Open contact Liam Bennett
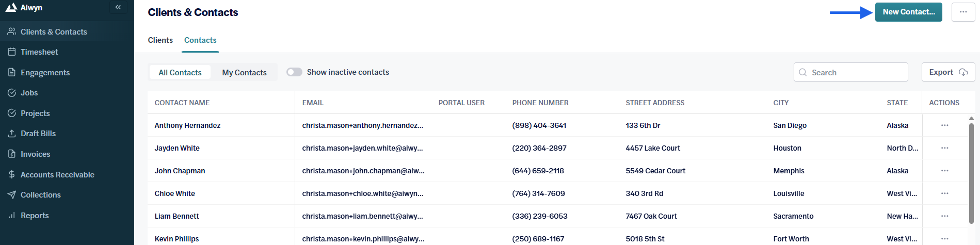This screenshot has width=980, height=245. click(x=176, y=216)
